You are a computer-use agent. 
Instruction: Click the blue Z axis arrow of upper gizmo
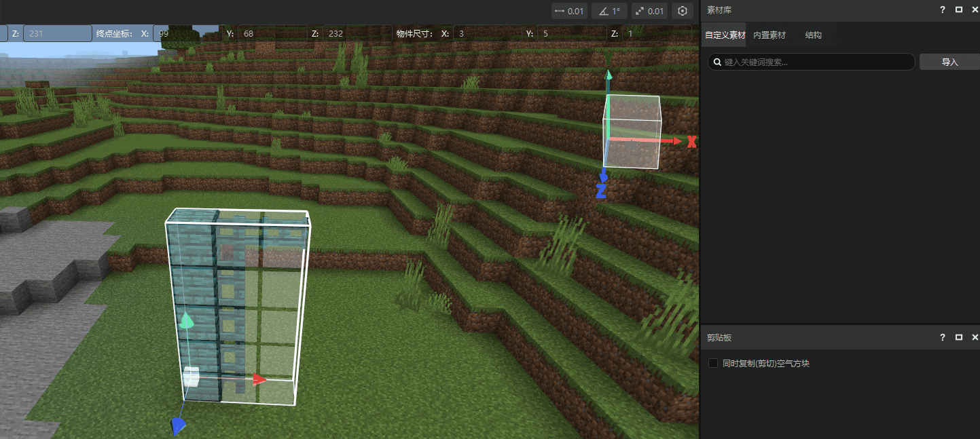tap(604, 177)
